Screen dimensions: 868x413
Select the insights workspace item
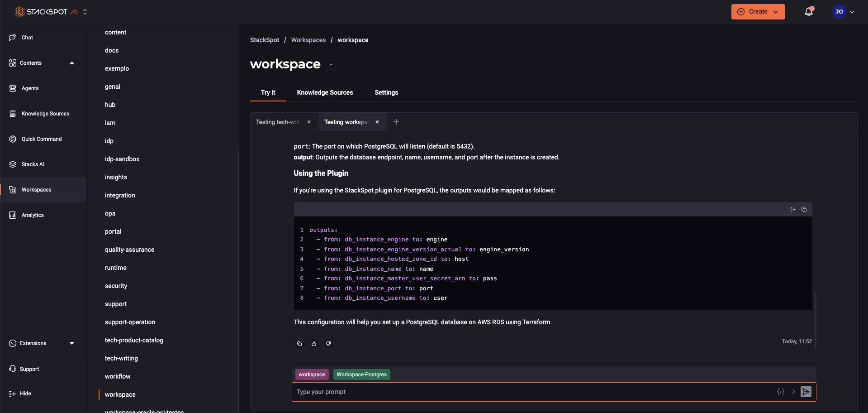pos(116,177)
